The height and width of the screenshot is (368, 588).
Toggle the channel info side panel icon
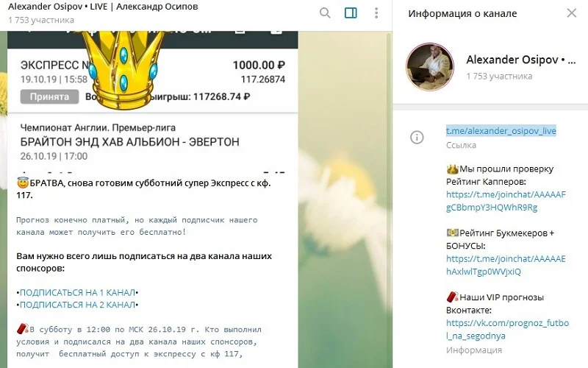(x=351, y=13)
